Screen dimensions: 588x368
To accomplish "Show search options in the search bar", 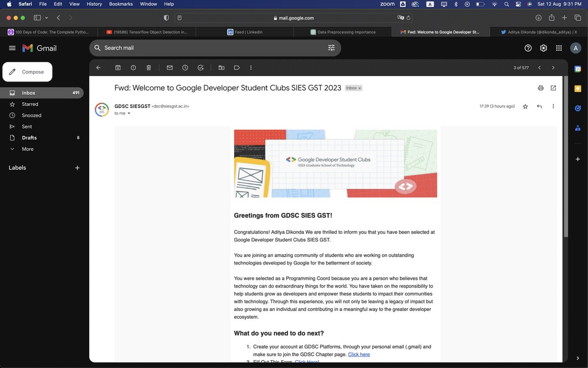I will 332,48.
